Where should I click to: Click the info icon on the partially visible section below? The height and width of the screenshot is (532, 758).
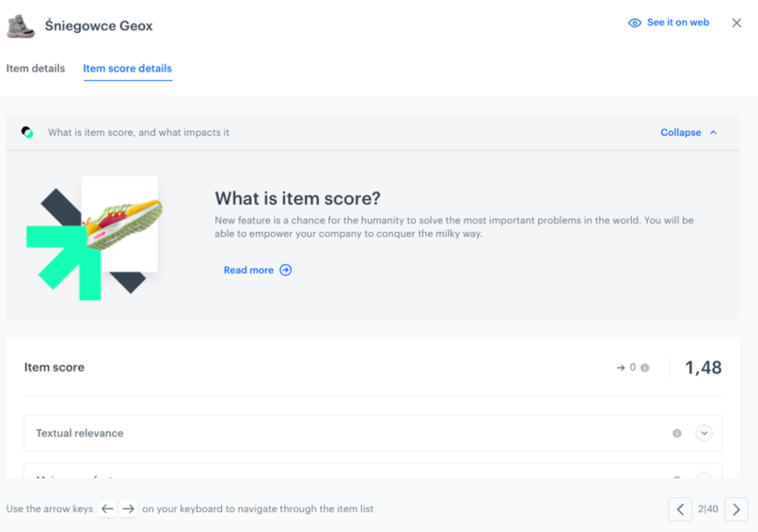click(677, 477)
